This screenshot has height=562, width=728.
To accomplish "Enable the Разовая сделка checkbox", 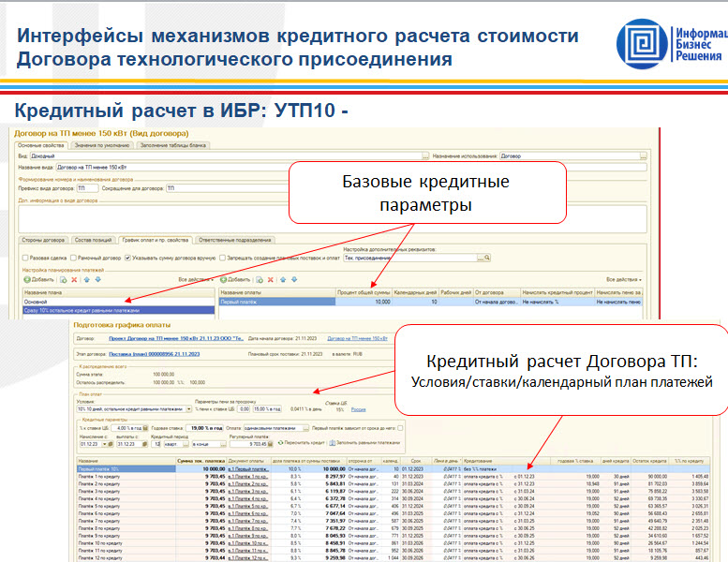I will [x=24, y=258].
